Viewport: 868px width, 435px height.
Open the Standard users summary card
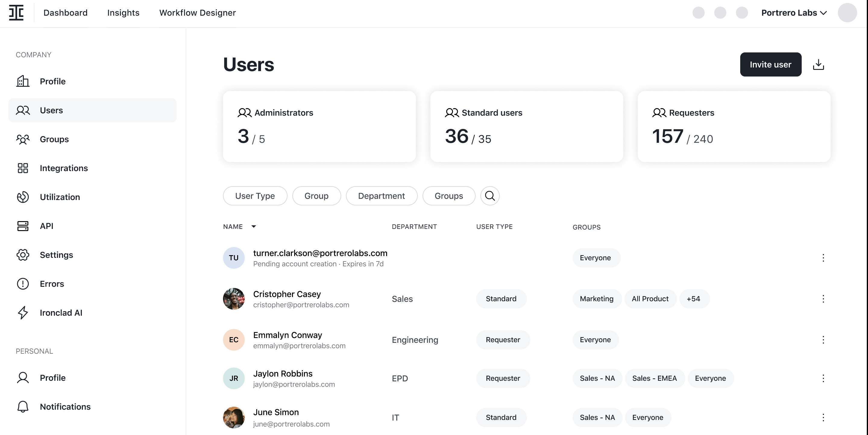[526, 126]
